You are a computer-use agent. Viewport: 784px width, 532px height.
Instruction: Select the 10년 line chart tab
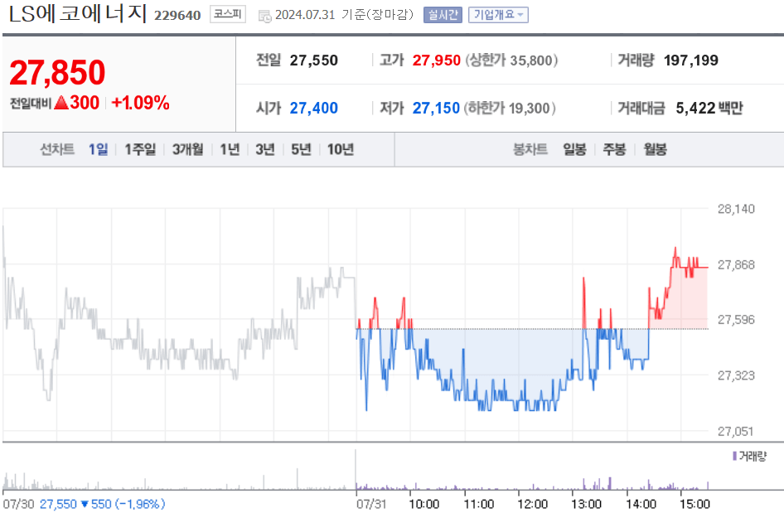pos(341,149)
